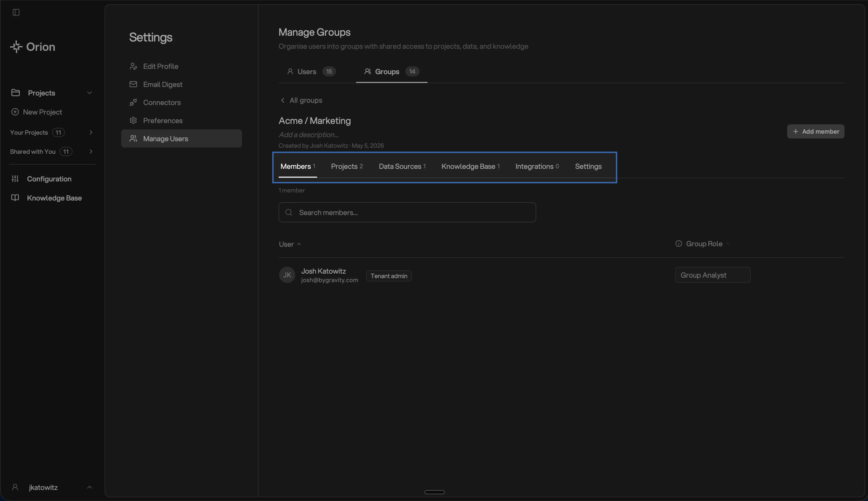The image size is (868, 501).
Task: Open the Projects 2 tab
Action: point(347,166)
